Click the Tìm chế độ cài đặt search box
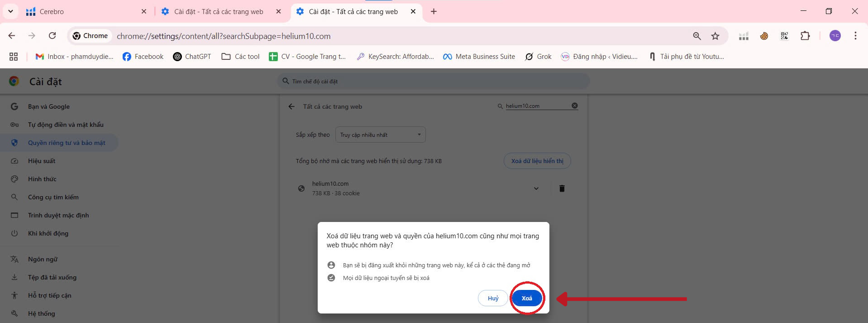The height and width of the screenshot is (323, 868). point(433,81)
